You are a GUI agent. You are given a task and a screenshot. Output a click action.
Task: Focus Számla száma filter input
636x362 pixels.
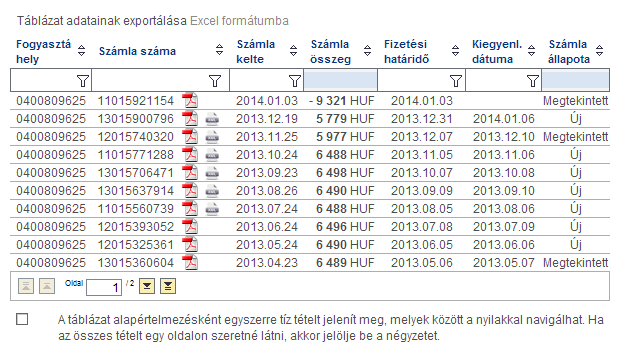pyautogui.click(x=161, y=80)
